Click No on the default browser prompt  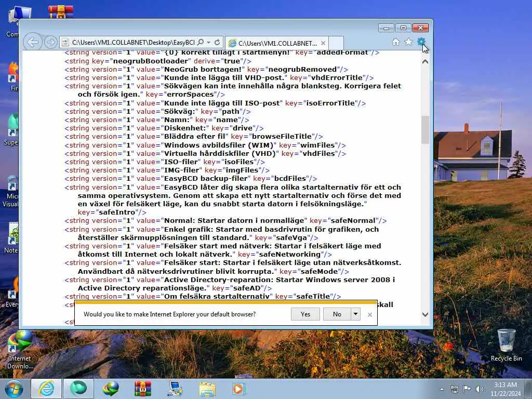click(337, 314)
